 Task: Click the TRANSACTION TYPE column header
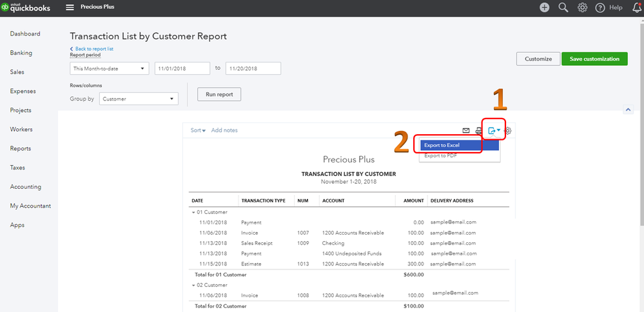click(263, 200)
